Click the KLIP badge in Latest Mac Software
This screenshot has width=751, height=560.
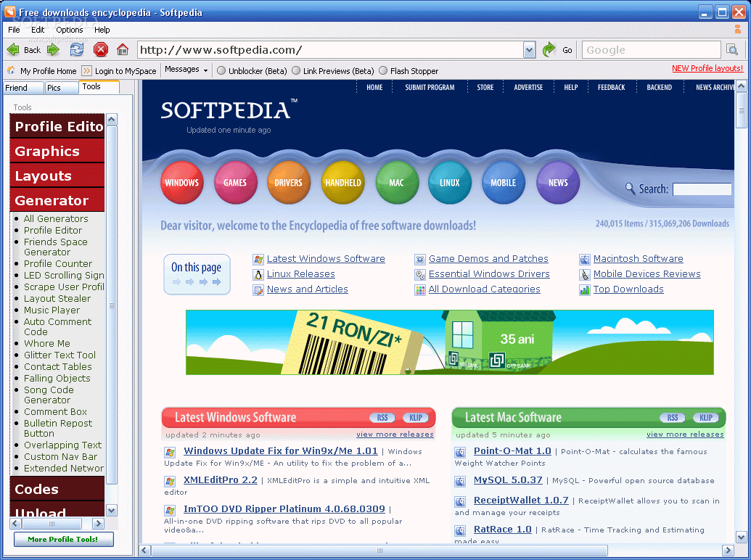coord(706,417)
